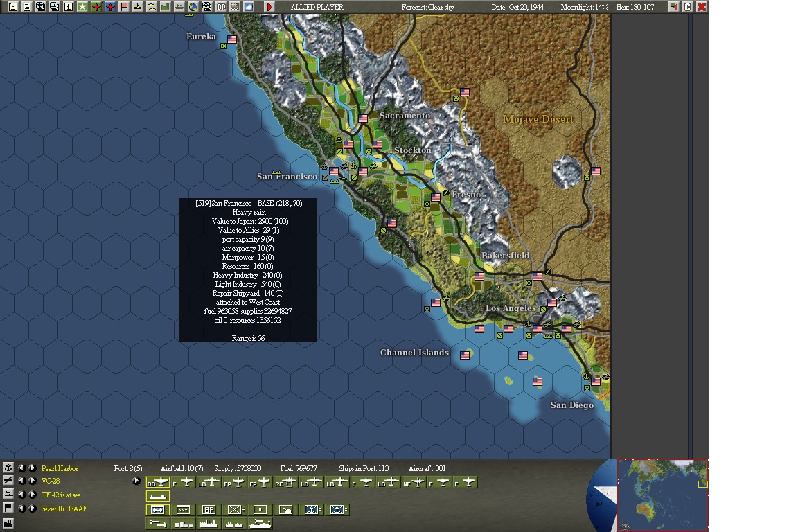Open the cloud weather forecast icon

[249, 7]
